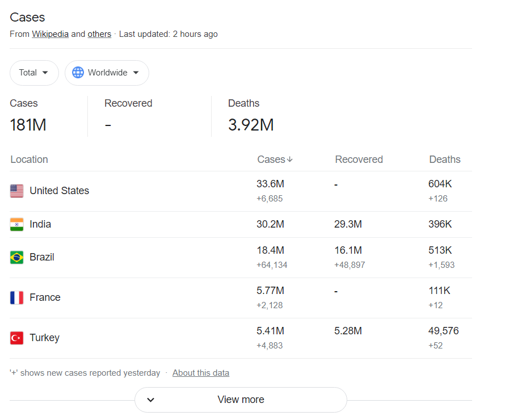This screenshot has height=420, width=505.
Task: Click the Turkey flag icon
Action: pyautogui.click(x=17, y=338)
